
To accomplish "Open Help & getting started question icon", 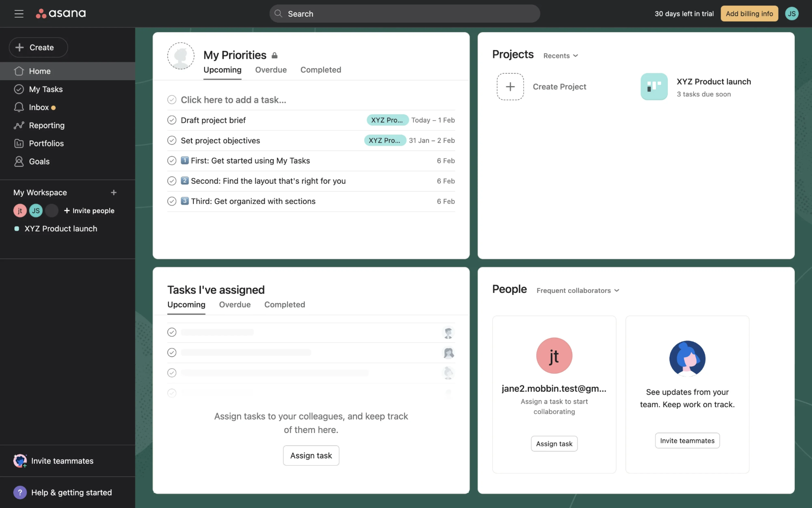I will [20, 492].
